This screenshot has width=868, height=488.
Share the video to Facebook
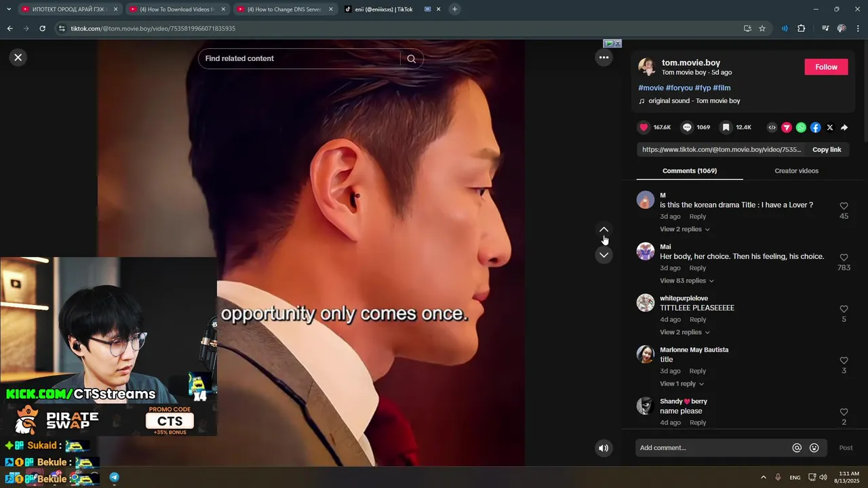point(815,127)
